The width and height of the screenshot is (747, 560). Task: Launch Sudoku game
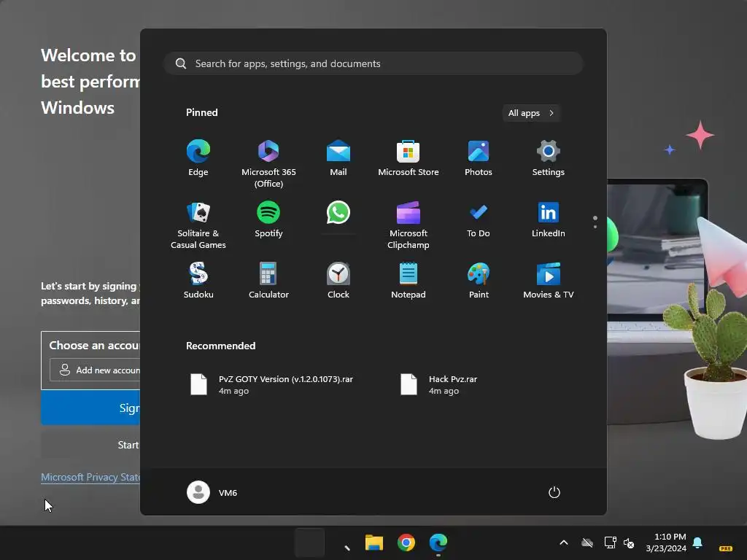click(198, 281)
